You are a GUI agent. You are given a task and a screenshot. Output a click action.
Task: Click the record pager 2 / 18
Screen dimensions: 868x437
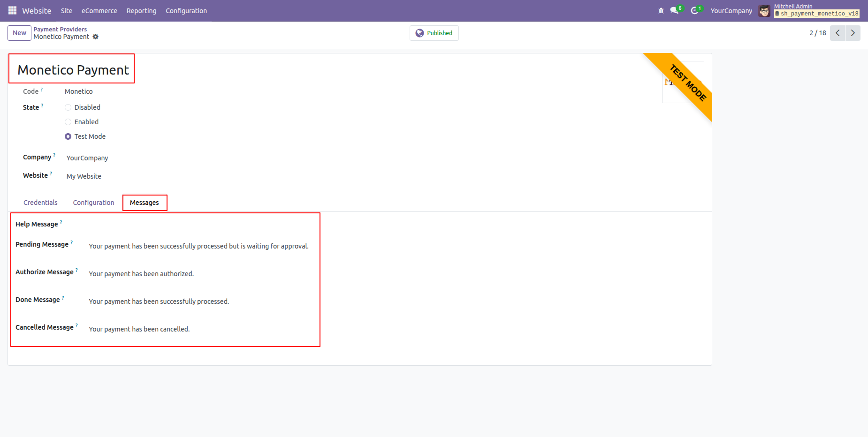tap(817, 33)
